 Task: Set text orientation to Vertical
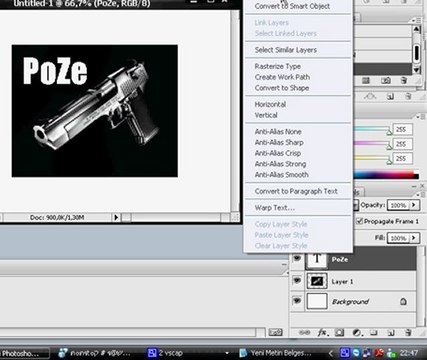266,115
